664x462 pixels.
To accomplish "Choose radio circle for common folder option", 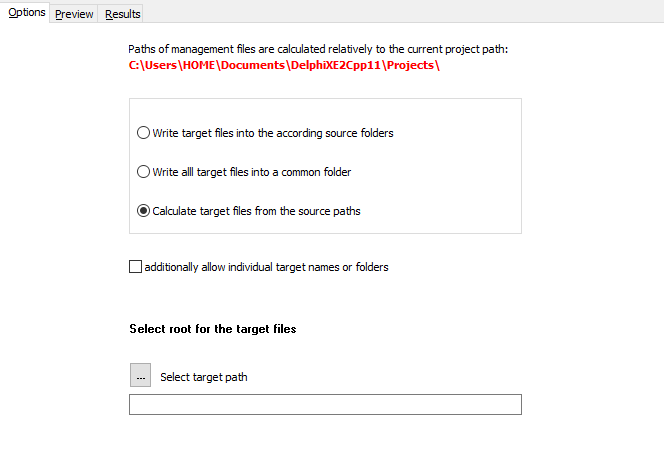I will (x=144, y=172).
